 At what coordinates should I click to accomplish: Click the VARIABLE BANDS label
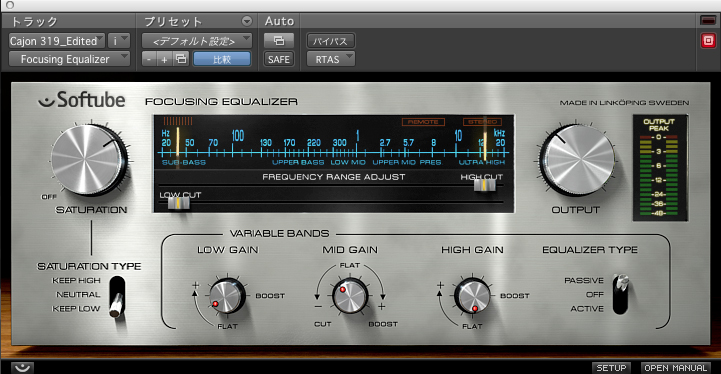click(279, 233)
